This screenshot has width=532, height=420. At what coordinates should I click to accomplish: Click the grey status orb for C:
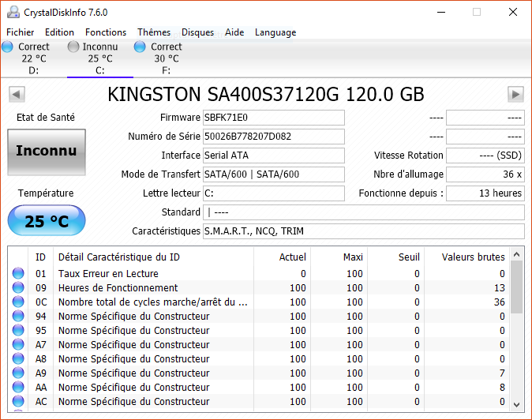tap(73, 47)
